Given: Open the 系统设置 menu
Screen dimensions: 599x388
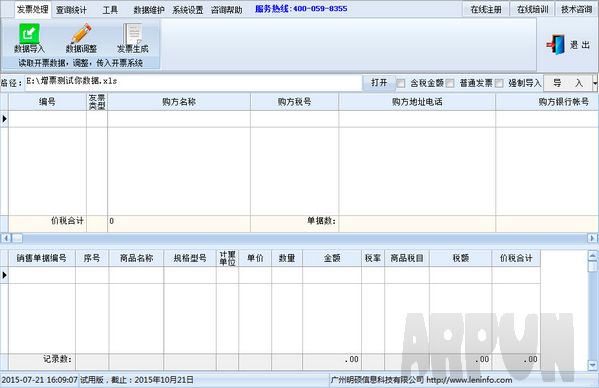Looking at the screenshot, I should 188,10.
